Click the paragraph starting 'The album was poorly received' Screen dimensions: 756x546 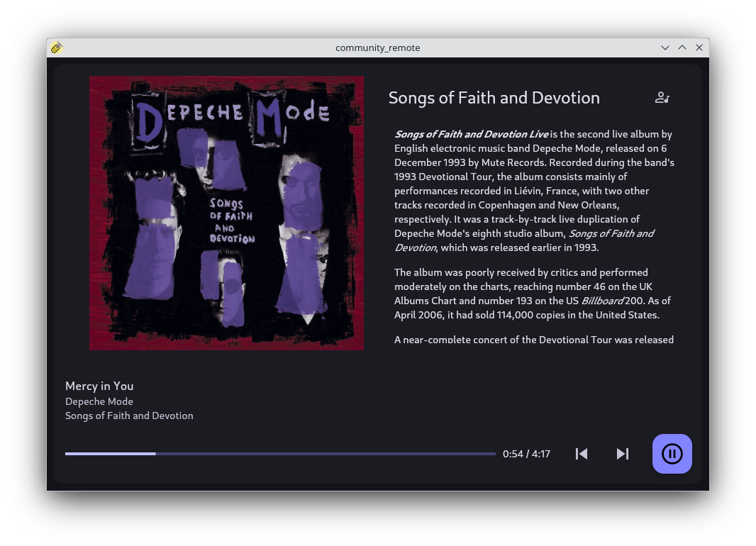[x=533, y=294]
